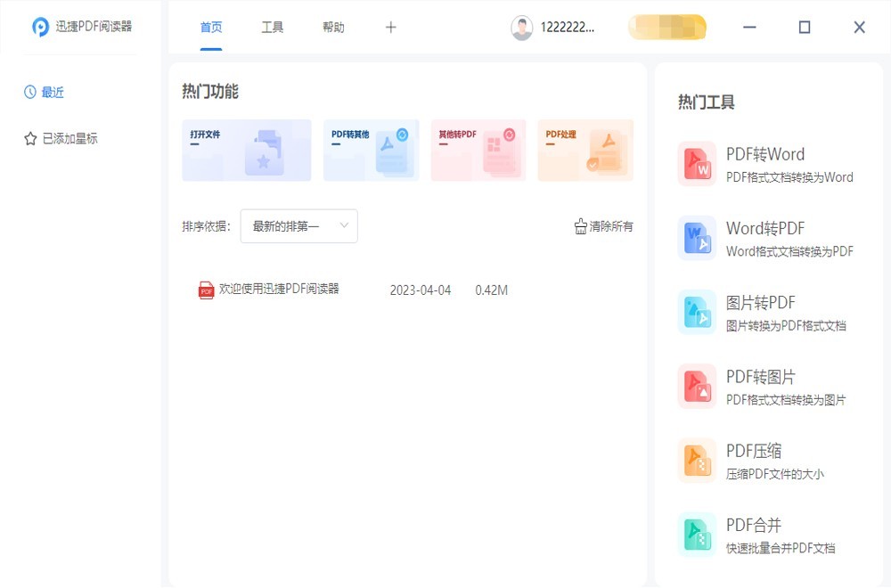
Task: Choose the 其他转PDF feature card
Action: point(478,151)
